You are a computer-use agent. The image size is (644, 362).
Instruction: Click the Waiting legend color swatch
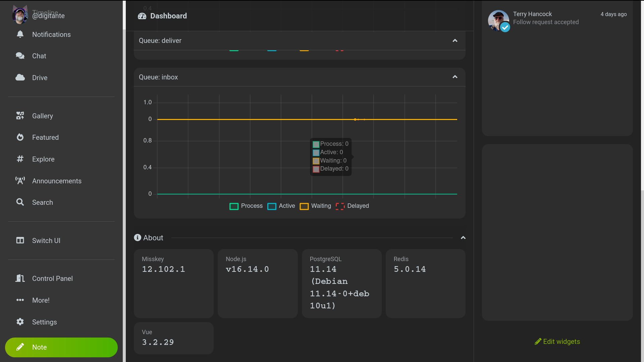click(304, 206)
